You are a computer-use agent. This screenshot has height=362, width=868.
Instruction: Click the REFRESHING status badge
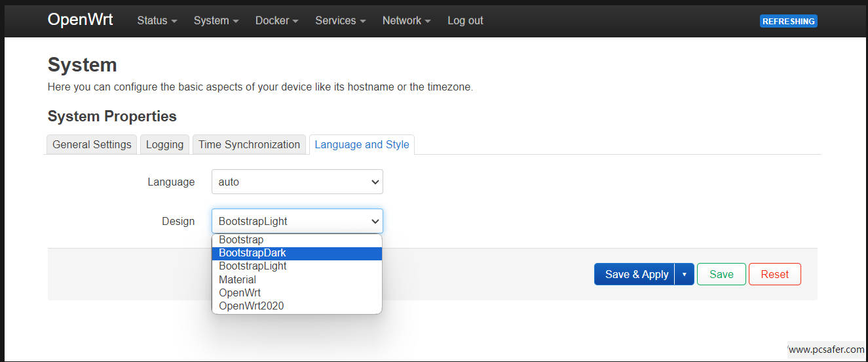tap(788, 21)
